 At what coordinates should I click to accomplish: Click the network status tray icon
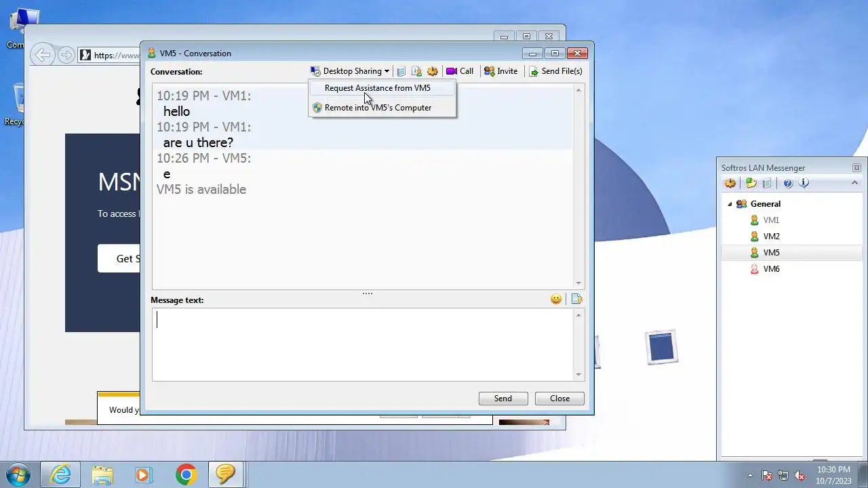tap(783, 475)
